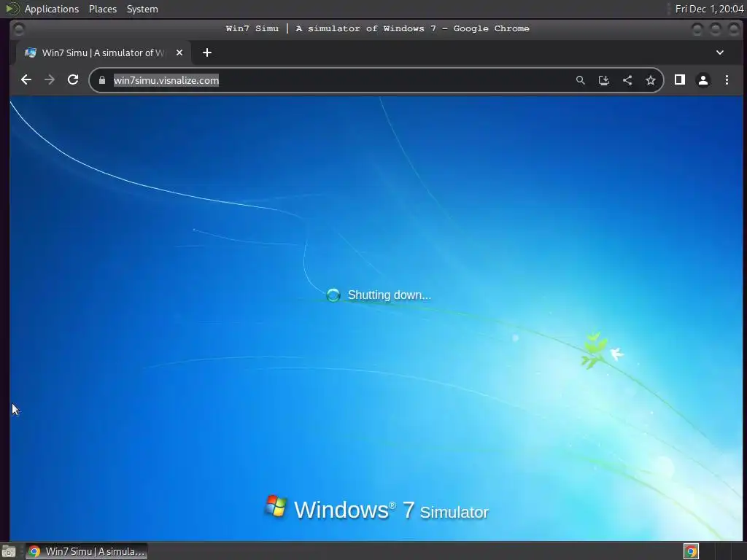Open a new tab with plus button

[206, 52]
